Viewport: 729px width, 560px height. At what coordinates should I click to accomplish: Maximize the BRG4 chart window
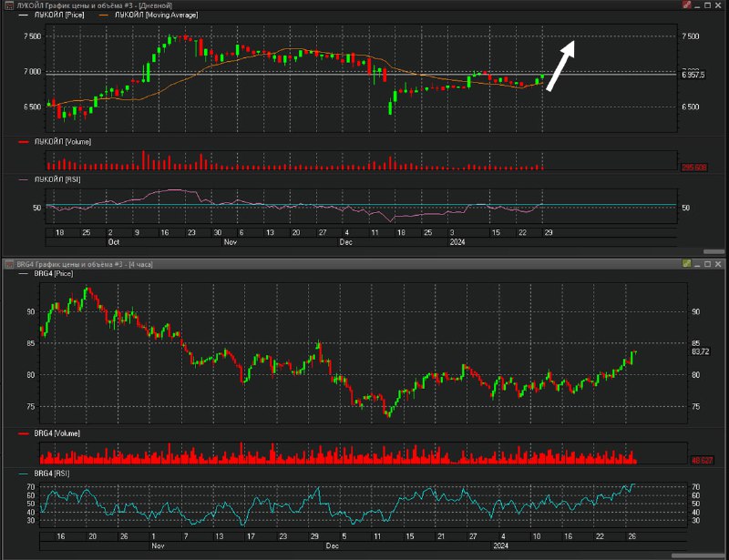tap(707, 263)
